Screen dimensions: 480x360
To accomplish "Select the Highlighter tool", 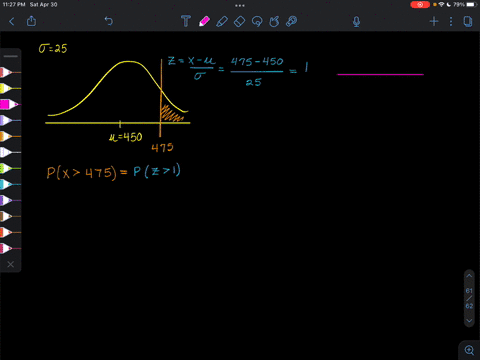I will tap(222, 21).
